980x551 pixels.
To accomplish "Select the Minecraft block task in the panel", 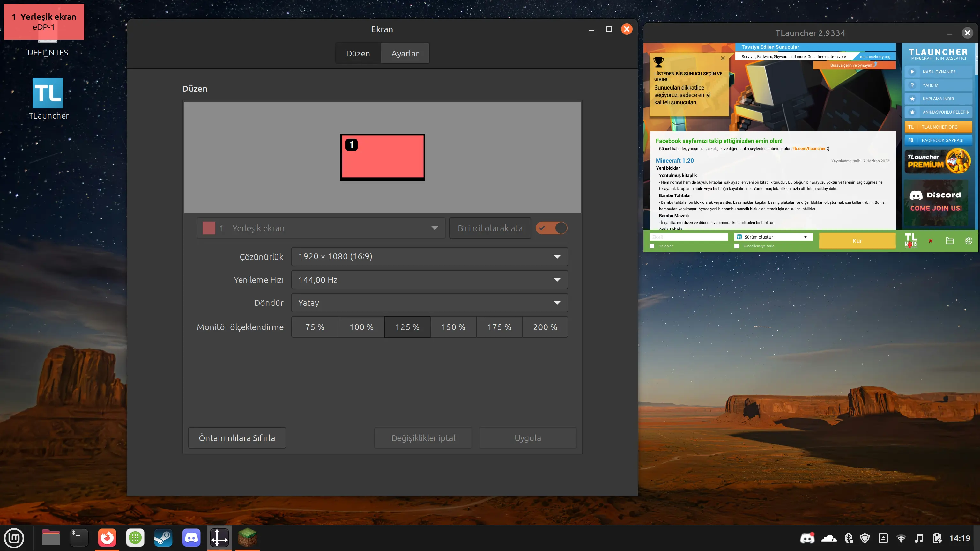I will tap(248, 538).
